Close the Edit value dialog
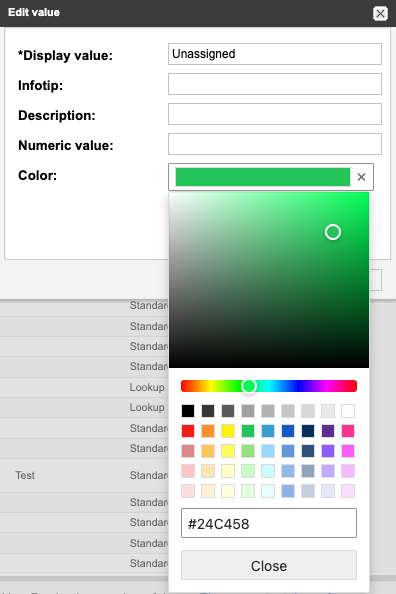This screenshot has height=594, width=396. click(380, 13)
